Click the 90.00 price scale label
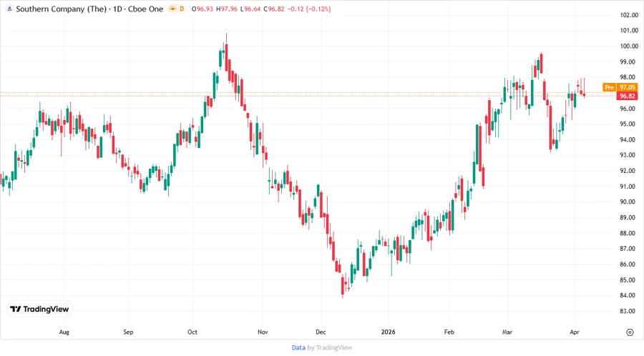Viewport: 644px width, 356px height. click(x=629, y=202)
